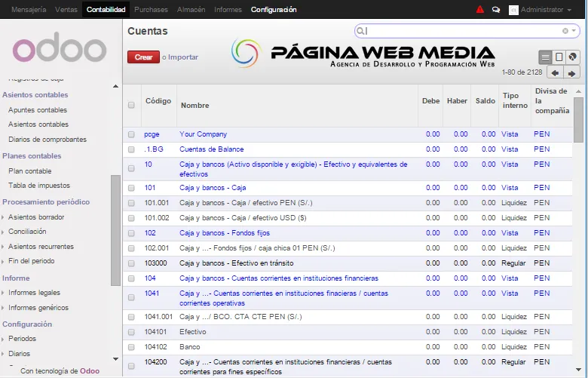Click the search magnifier icon
588x378 pixels.
tap(360, 31)
